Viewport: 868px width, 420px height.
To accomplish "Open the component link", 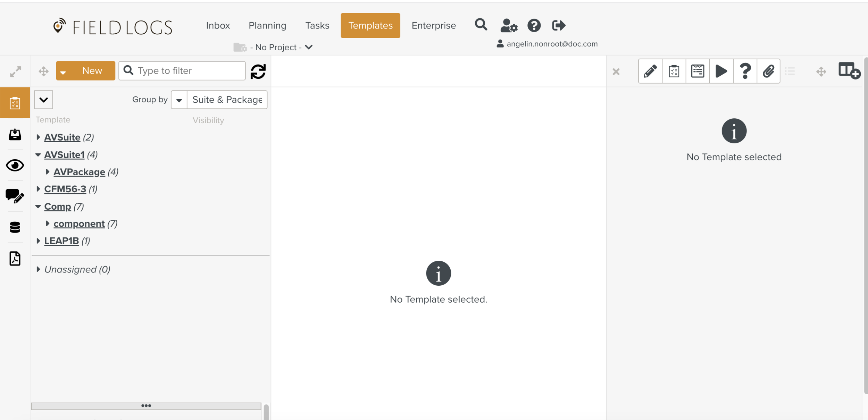I will click(x=79, y=224).
